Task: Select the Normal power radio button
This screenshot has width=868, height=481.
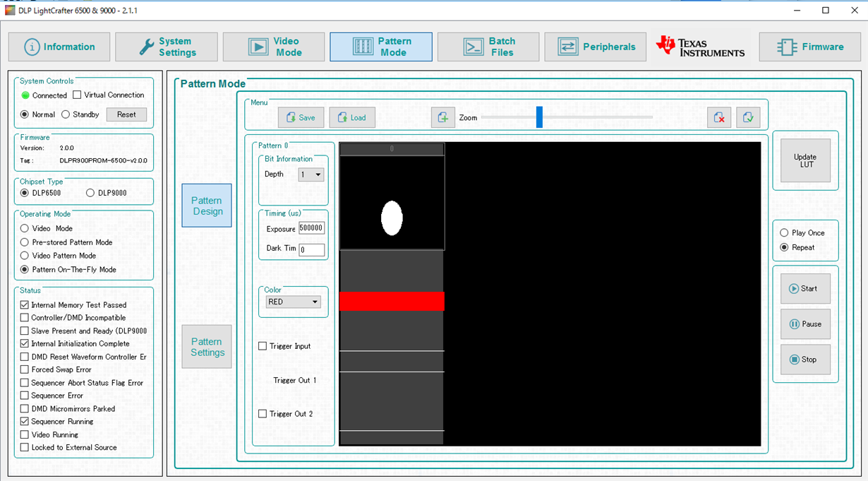Action: (x=25, y=114)
